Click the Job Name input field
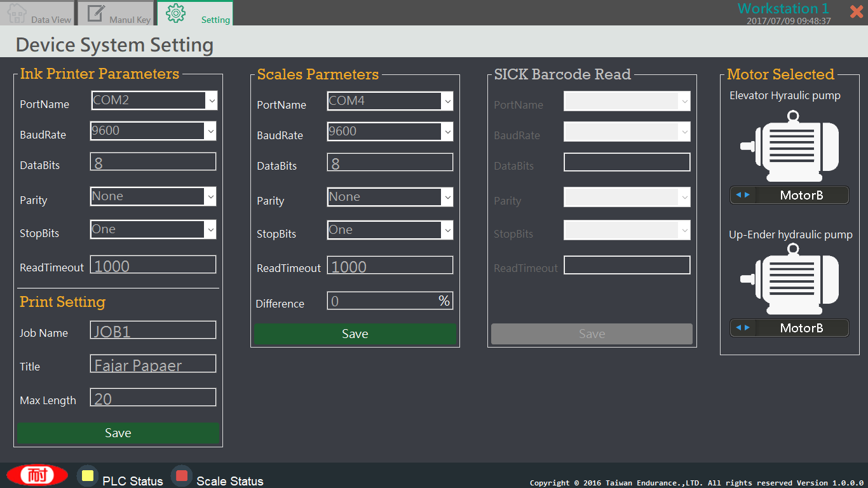Screen dimensions: 868x488 pyautogui.click(x=153, y=330)
